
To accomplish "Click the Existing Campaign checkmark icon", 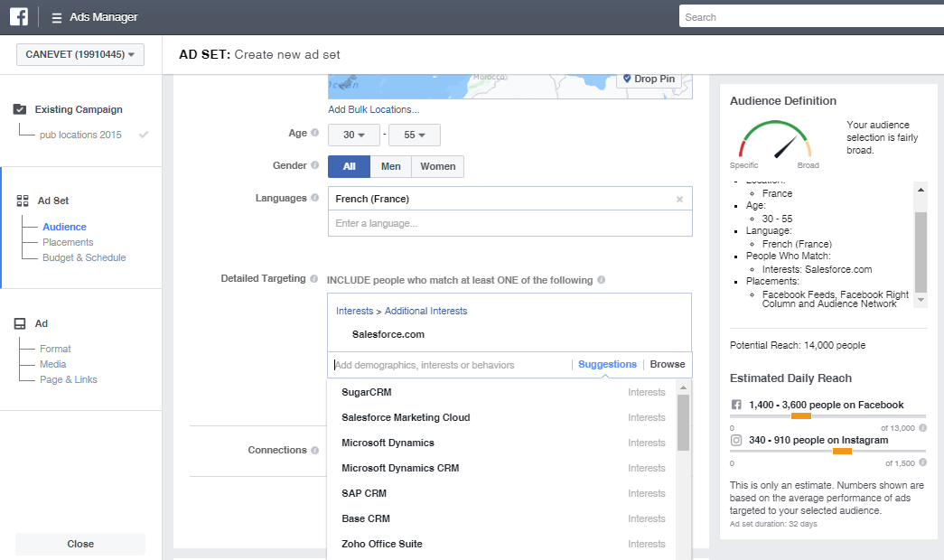I will 20,109.
